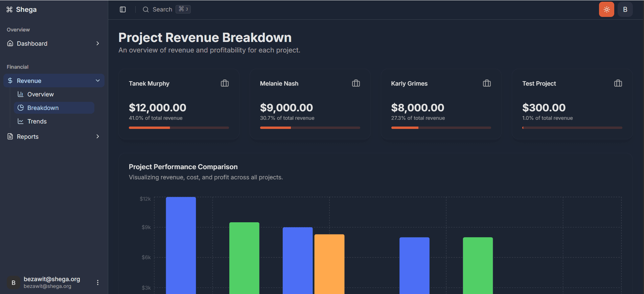The width and height of the screenshot is (644, 294).
Task: Open the Revenue Overview sub-item
Action: tap(54, 94)
